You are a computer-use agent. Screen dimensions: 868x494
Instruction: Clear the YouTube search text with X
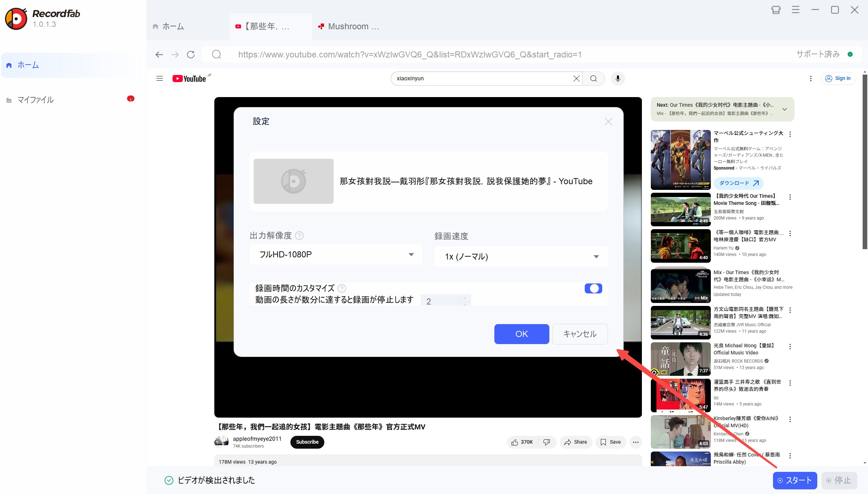[576, 79]
